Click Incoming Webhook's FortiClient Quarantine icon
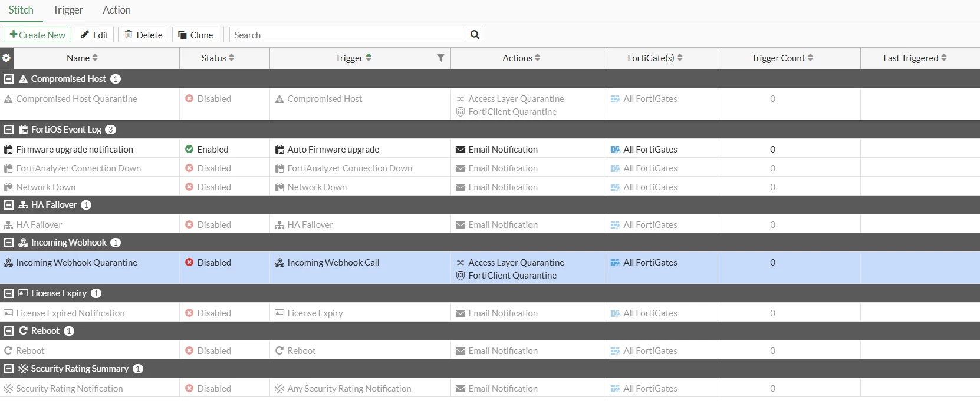The height and width of the screenshot is (417, 980). [461, 276]
